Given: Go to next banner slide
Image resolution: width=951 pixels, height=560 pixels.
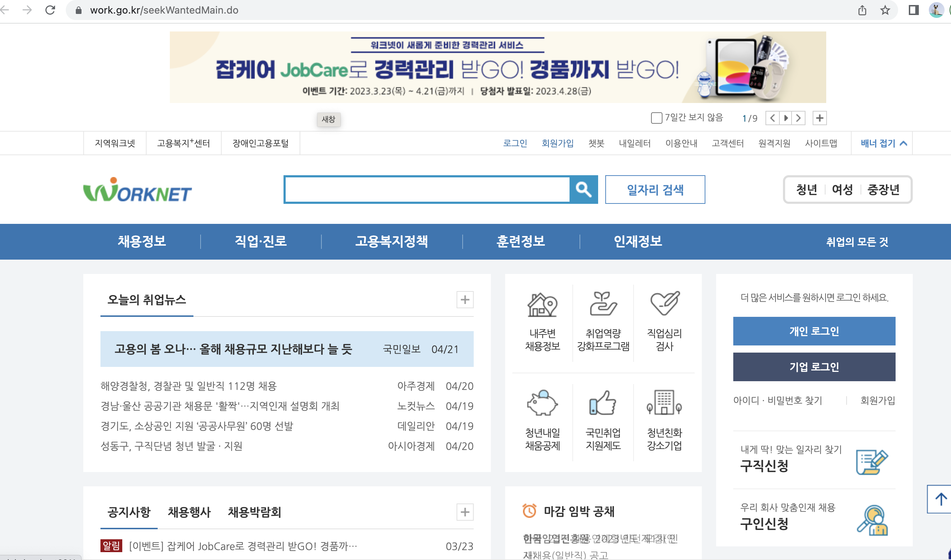Looking at the screenshot, I should click(x=798, y=118).
